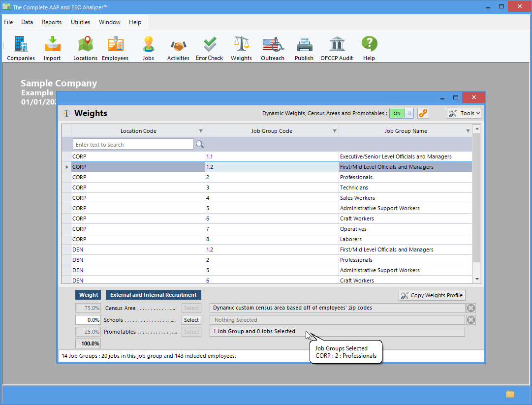Open the Utilities menu
This screenshot has height=405, width=532.
pyautogui.click(x=80, y=22)
